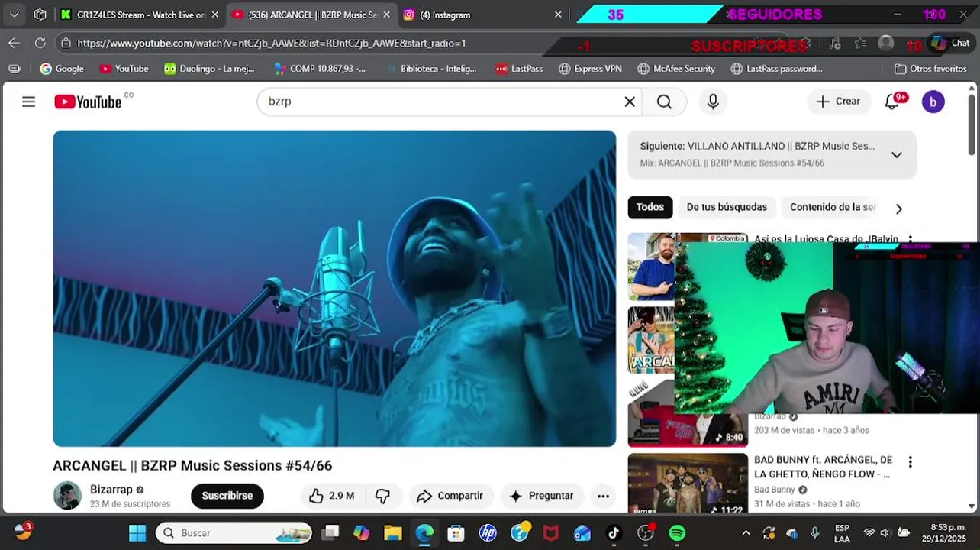Open options for the BAD BUNNY video
980x550 pixels.
(x=910, y=461)
